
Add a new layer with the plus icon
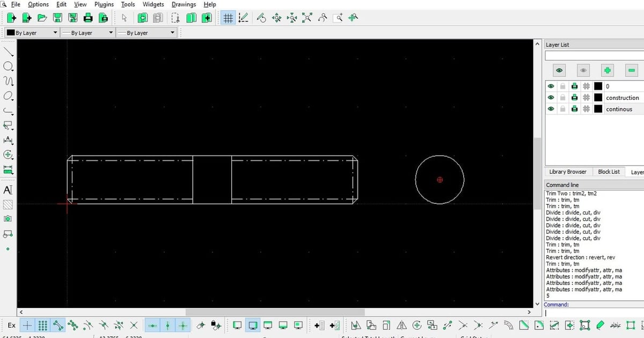point(607,70)
